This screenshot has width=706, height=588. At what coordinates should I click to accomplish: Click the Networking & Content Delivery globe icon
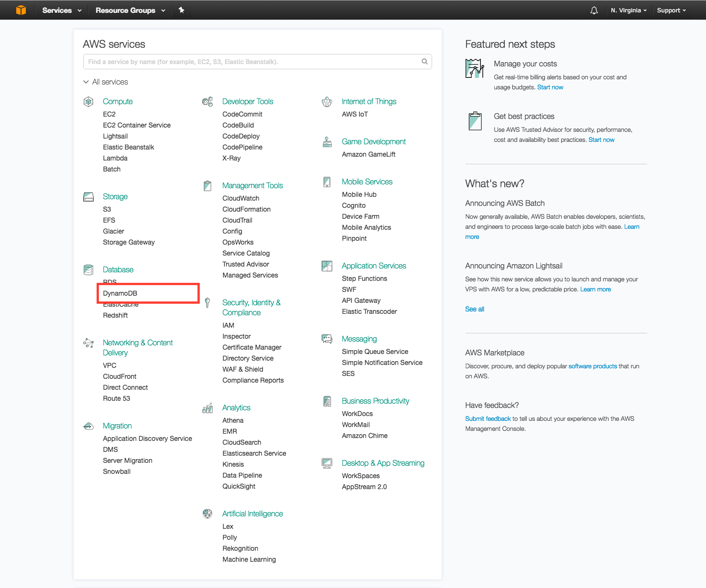tap(88, 343)
